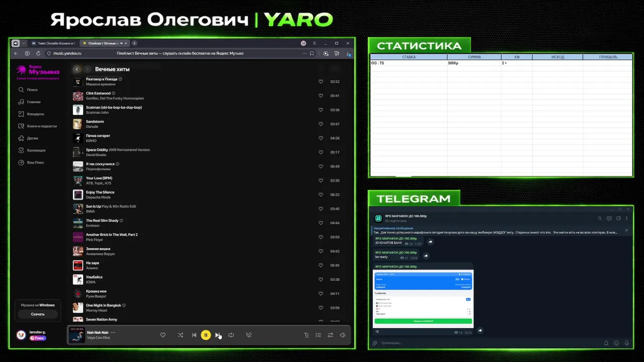Bookmark the page in address bar
644x362 pixels.
coord(311,53)
